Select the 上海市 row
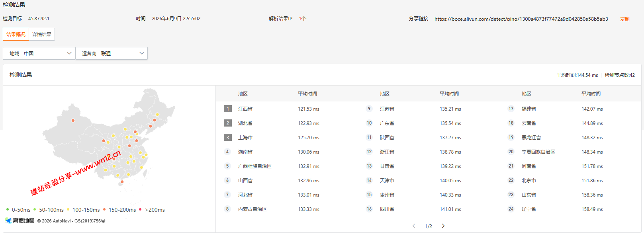The width and height of the screenshot is (644, 234). point(286,137)
